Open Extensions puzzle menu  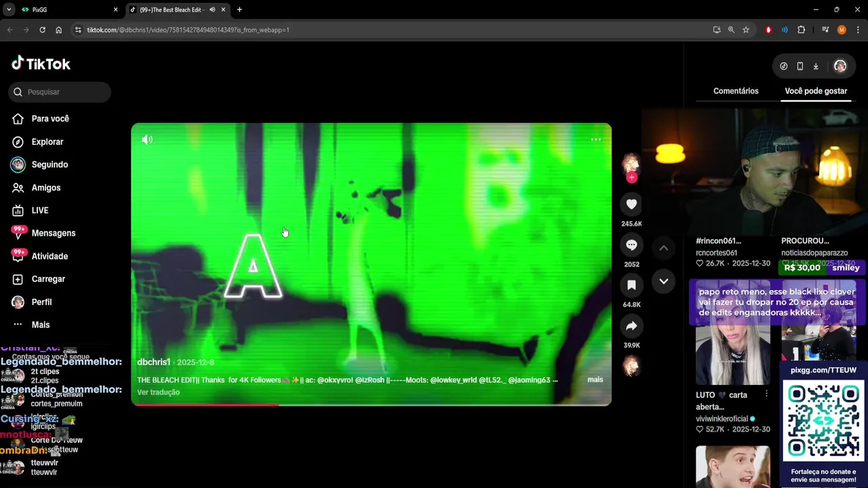(801, 30)
